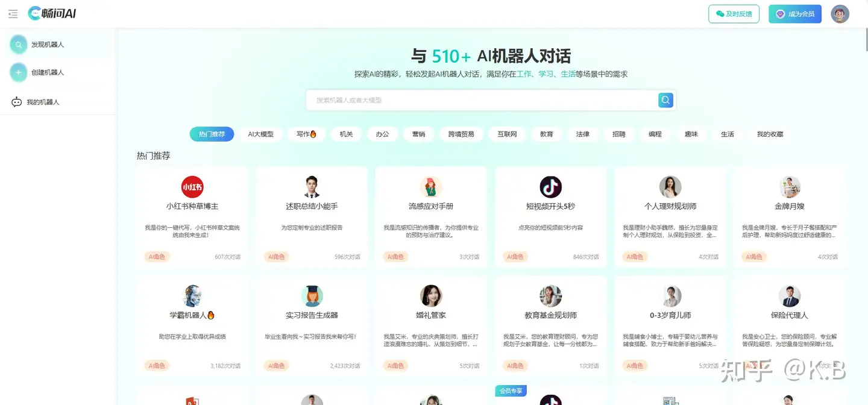Open the 教育基金规划师 card title

click(550, 315)
